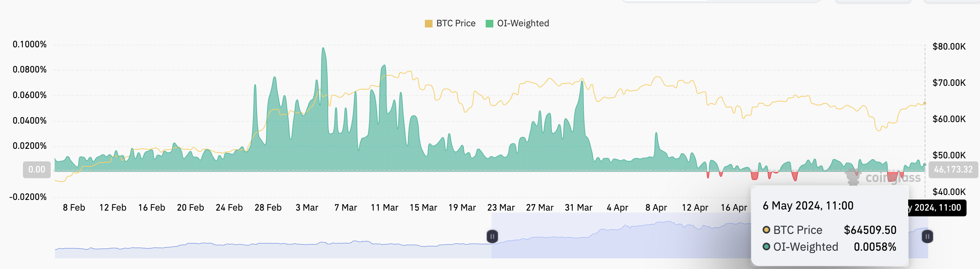Grab the right range slider handle

(x=927, y=237)
